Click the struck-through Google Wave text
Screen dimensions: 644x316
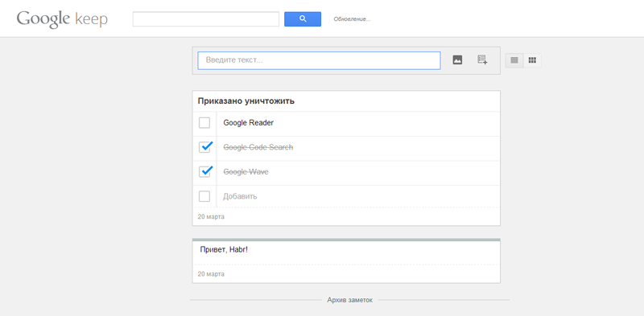[x=246, y=172]
